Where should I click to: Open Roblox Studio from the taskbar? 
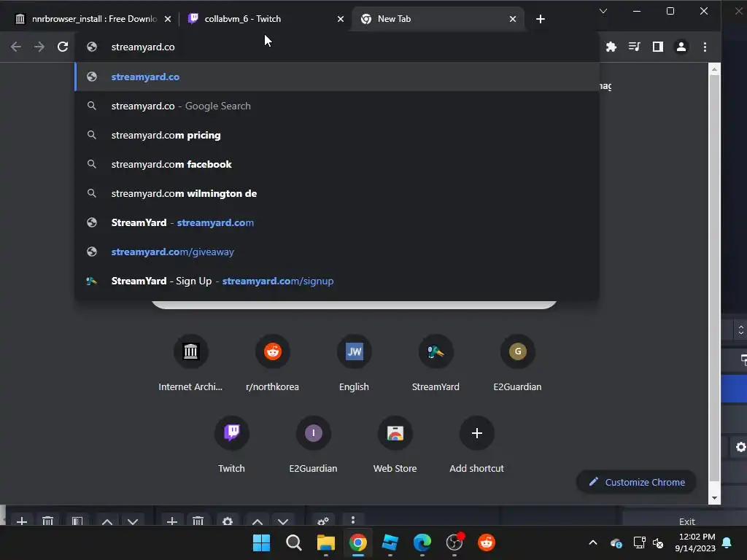coord(390,542)
